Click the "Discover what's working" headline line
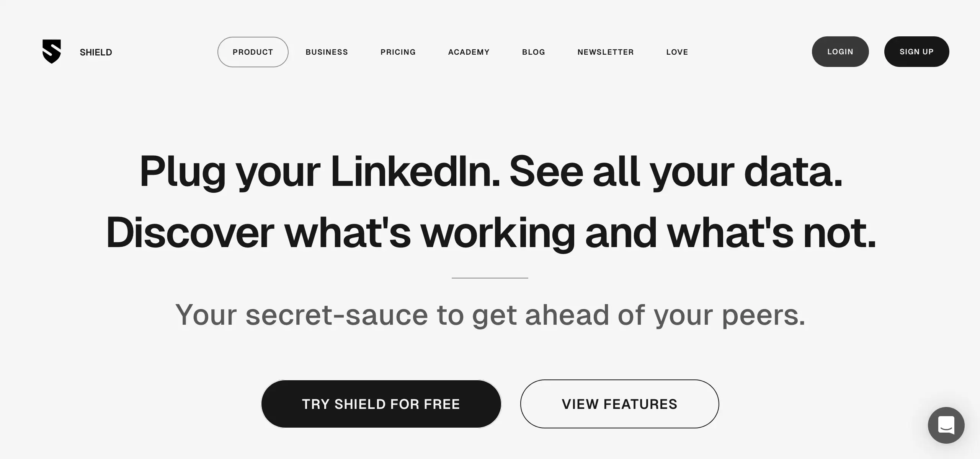The width and height of the screenshot is (980, 459). point(491,233)
